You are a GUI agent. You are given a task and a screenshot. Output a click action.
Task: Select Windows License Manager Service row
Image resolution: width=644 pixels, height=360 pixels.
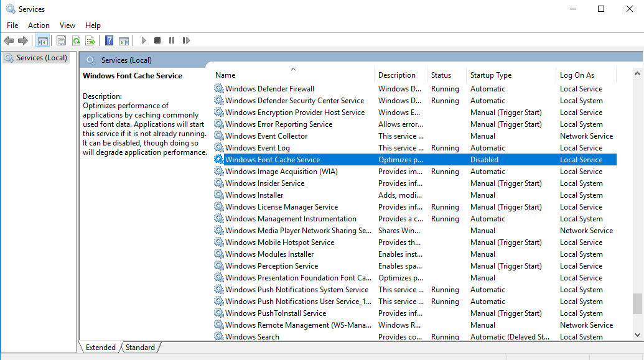pos(415,207)
